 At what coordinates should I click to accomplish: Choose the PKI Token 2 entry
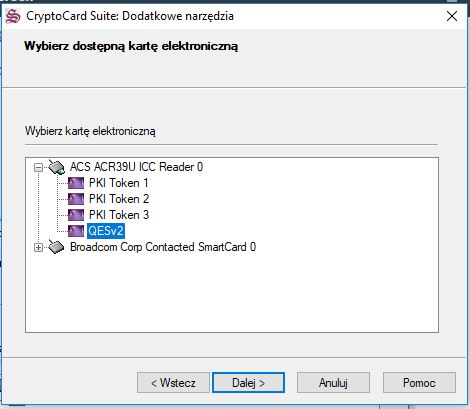point(119,199)
